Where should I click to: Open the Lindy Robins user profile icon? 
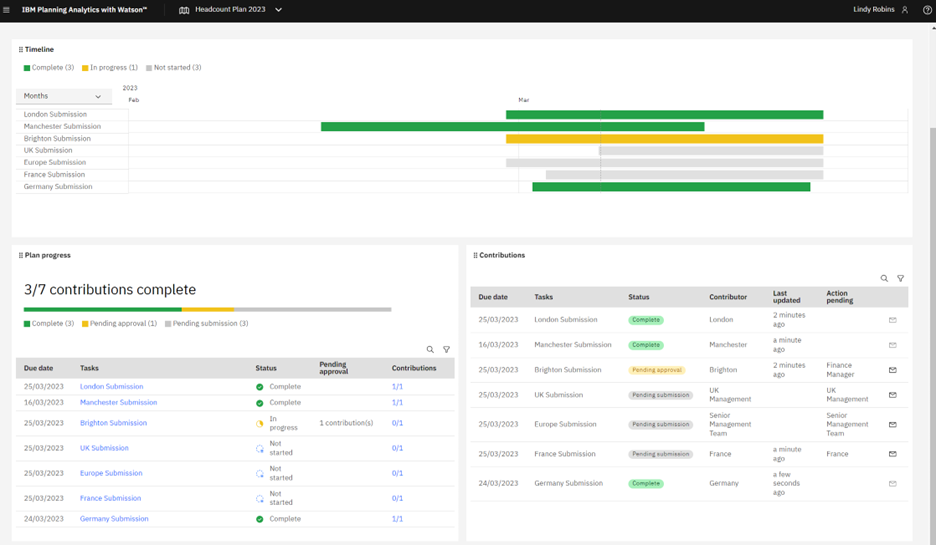pyautogui.click(x=905, y=10)
